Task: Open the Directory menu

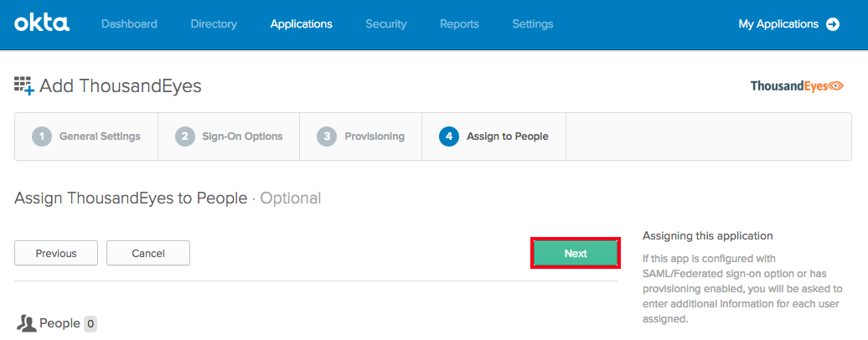Action: 214,23
